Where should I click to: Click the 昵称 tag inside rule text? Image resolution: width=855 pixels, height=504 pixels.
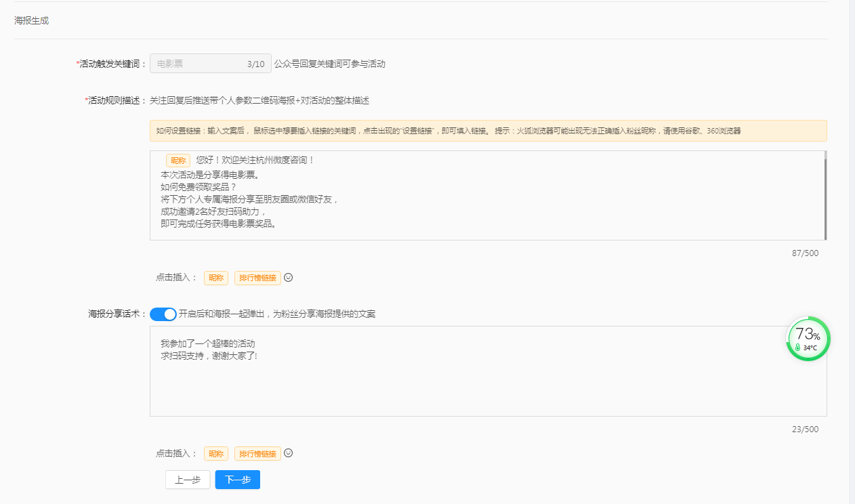(178, 161)
